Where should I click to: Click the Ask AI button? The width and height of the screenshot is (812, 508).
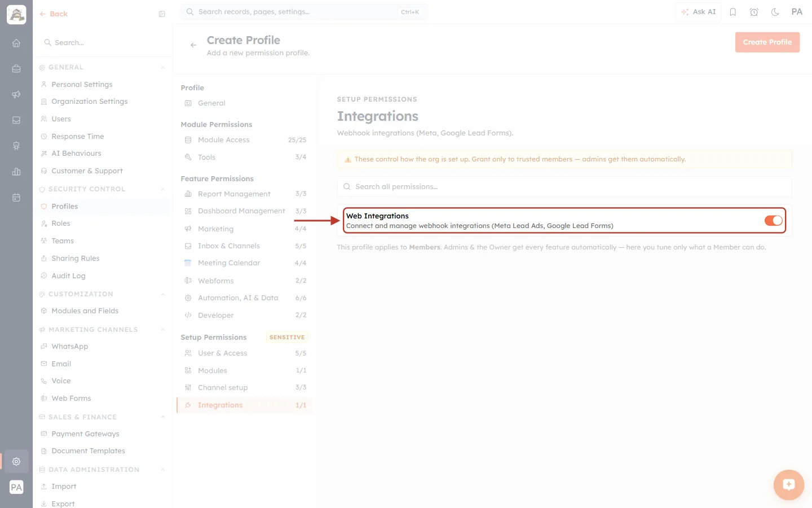(x=698, y=12)
